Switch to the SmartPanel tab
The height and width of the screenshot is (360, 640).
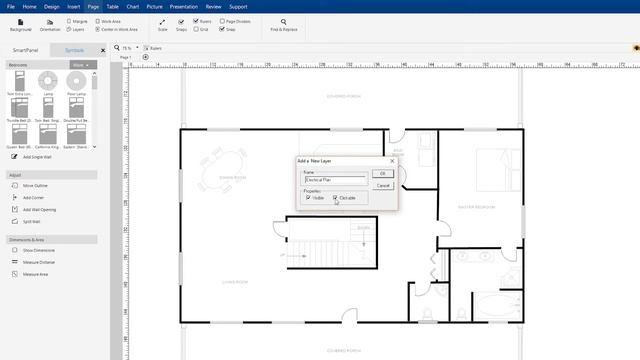tap(25, 50)
